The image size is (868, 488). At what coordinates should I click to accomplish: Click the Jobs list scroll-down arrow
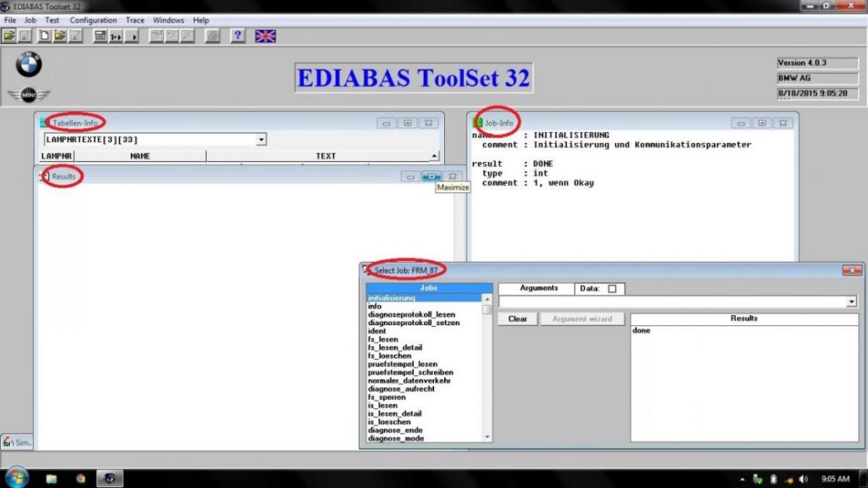click(x=487, y=437)
